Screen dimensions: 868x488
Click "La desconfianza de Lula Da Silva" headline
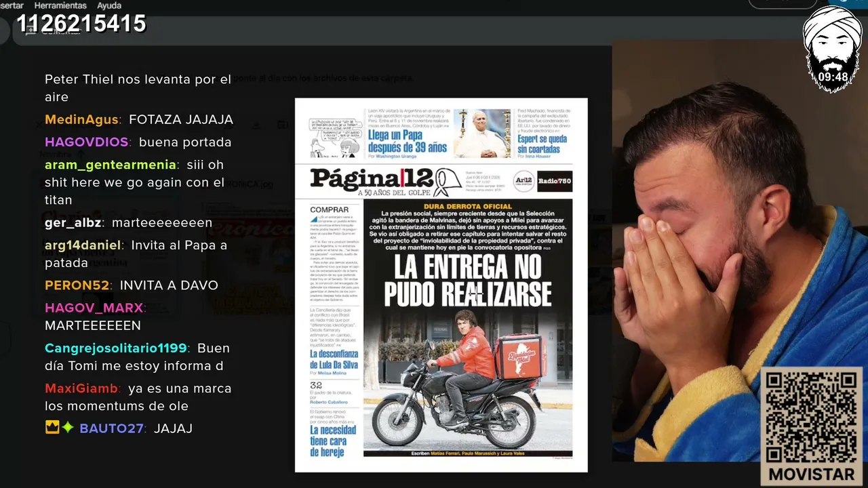click(334, 359)
